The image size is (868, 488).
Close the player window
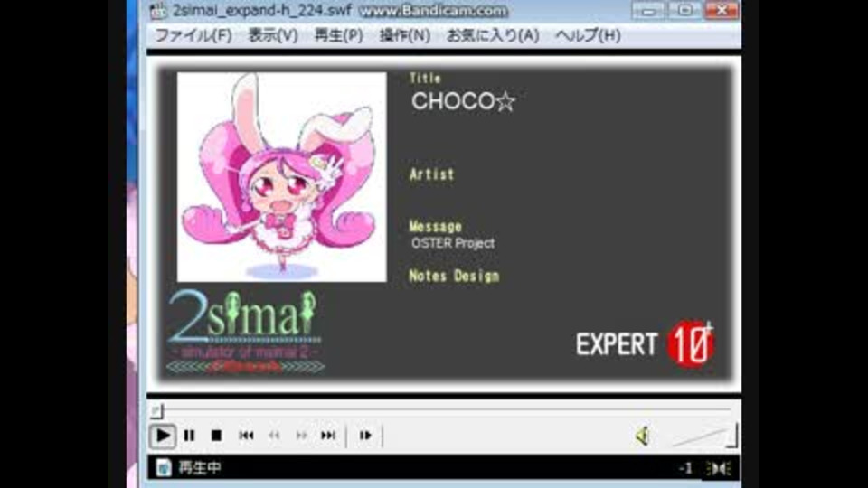(722, 11)
